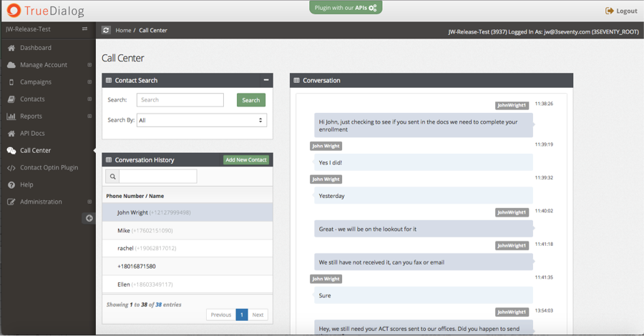Open Manage Account in the sidebar
Viewport: 644px width, 336px height.
[44, 65]
